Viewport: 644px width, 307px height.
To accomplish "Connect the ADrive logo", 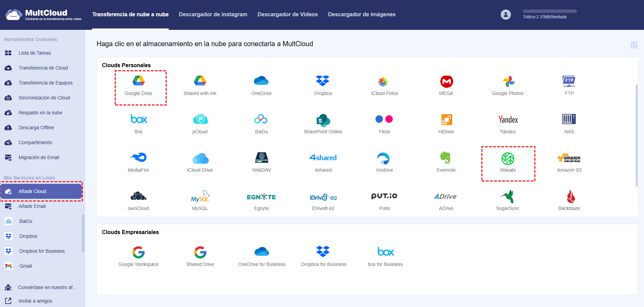I will 445,197.
